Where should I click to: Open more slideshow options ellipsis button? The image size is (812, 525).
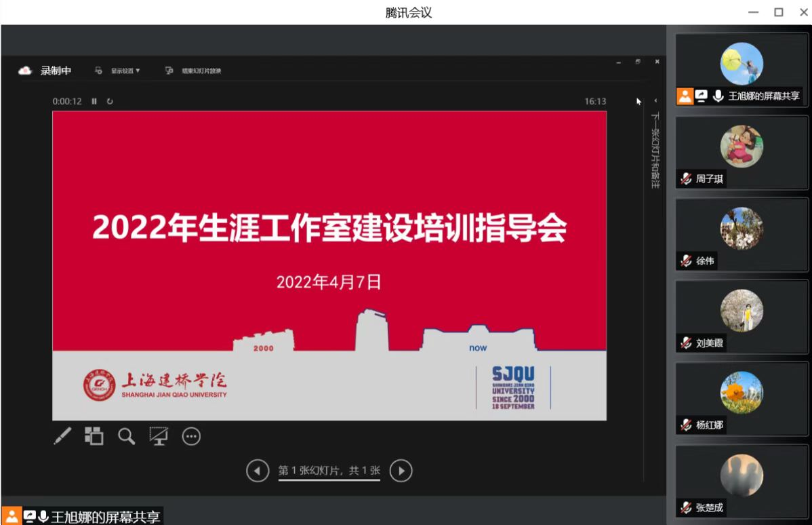click(x=192, y=437)
